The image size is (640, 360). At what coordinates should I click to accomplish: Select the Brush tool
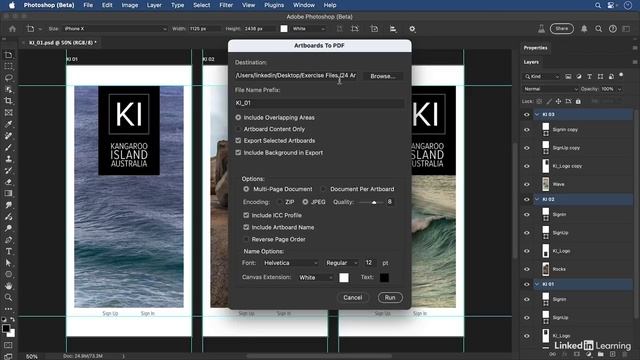point(8,147)
